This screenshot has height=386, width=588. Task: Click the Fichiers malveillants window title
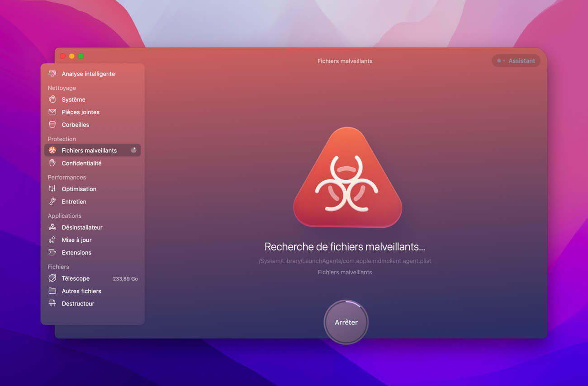pyautogui.click(x=345, y=61)
